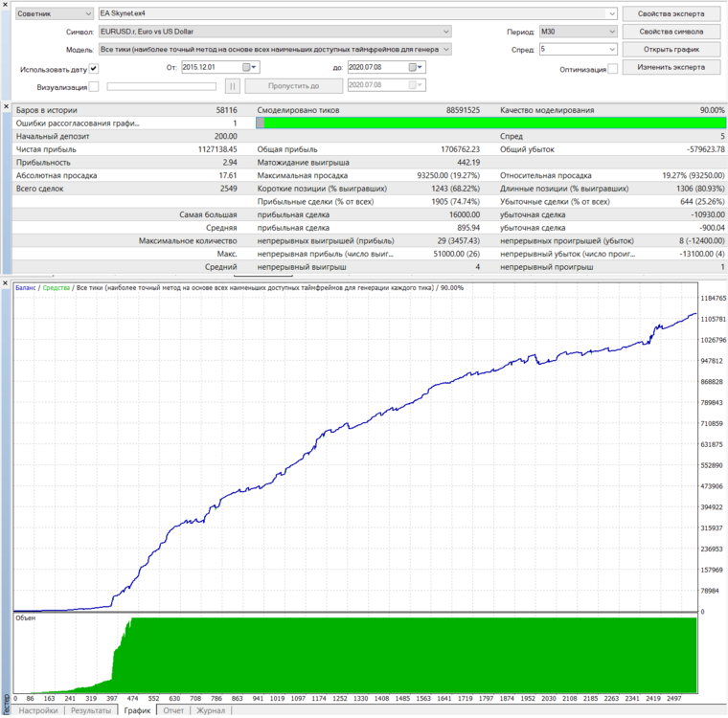Click the Средства legend label
This screenshot has width=728, height=718.
pos(57,288)
